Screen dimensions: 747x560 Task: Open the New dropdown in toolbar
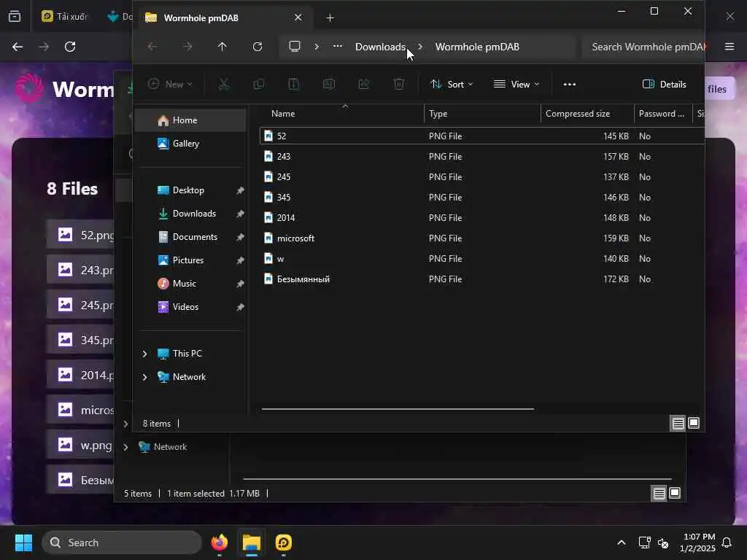169,85
